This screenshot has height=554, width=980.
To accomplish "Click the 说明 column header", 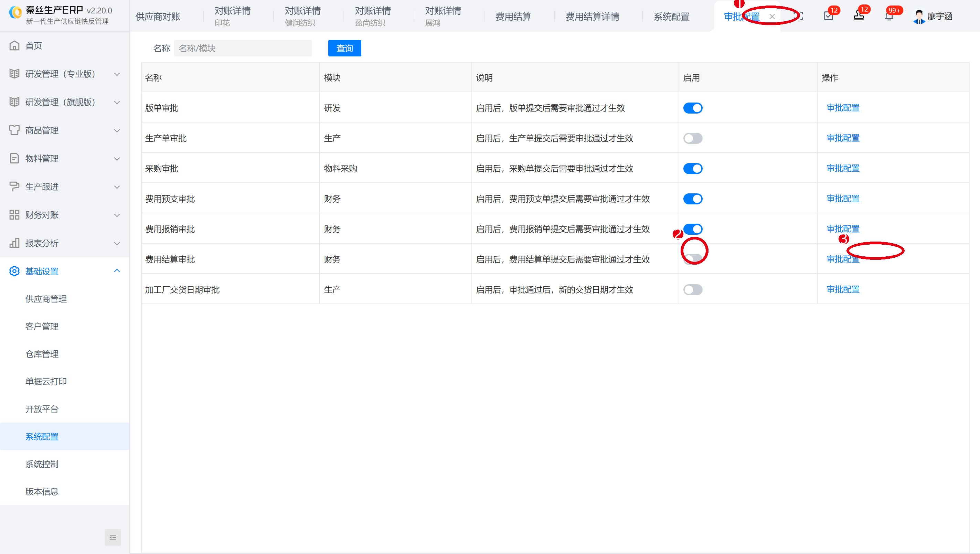I will (x=575, y=78).
